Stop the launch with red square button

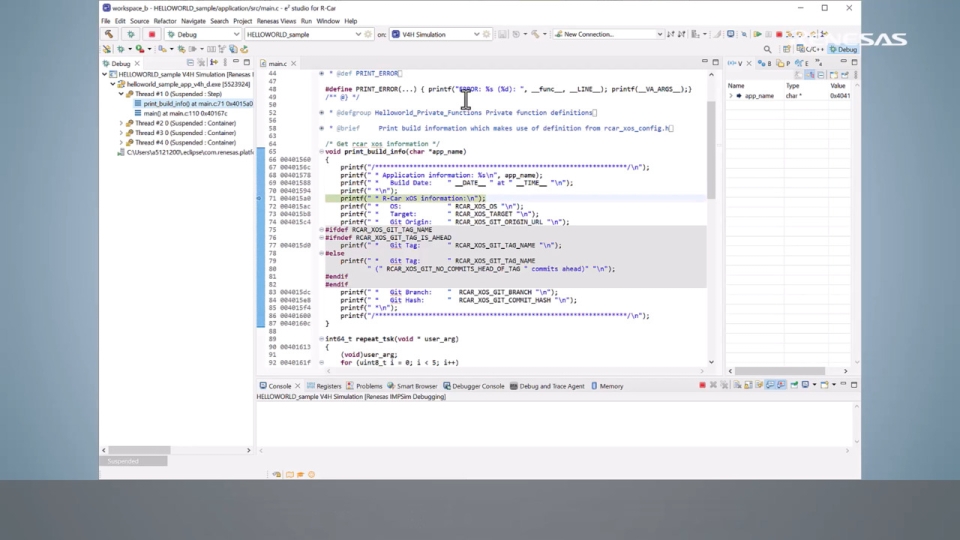point(152,34)
